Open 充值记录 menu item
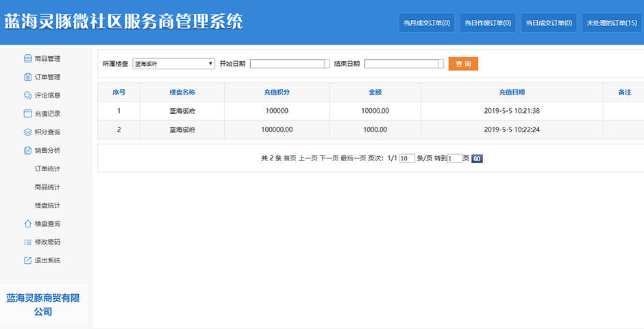644x329 pixels. 47,113
